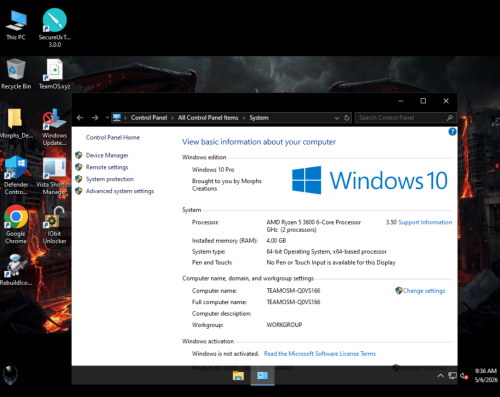Click the Alienware Start button
This screenshot has height=397, width=500.
point(10,375)
